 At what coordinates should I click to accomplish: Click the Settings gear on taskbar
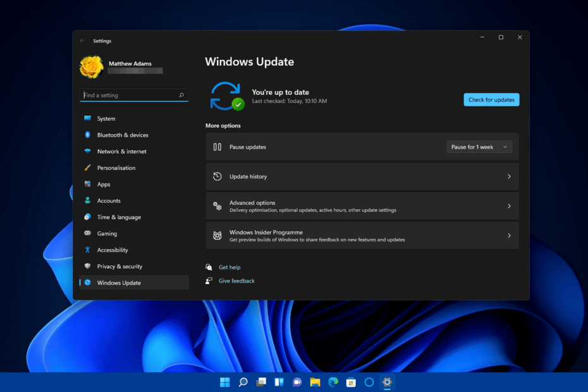click(x=387, y=383)
